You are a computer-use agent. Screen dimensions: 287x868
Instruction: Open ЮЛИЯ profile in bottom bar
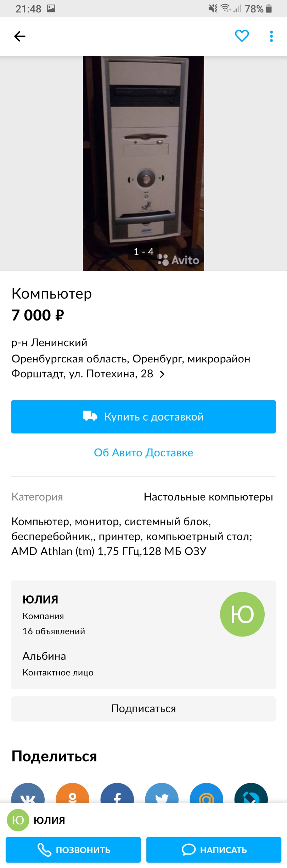tap(36, 820)
